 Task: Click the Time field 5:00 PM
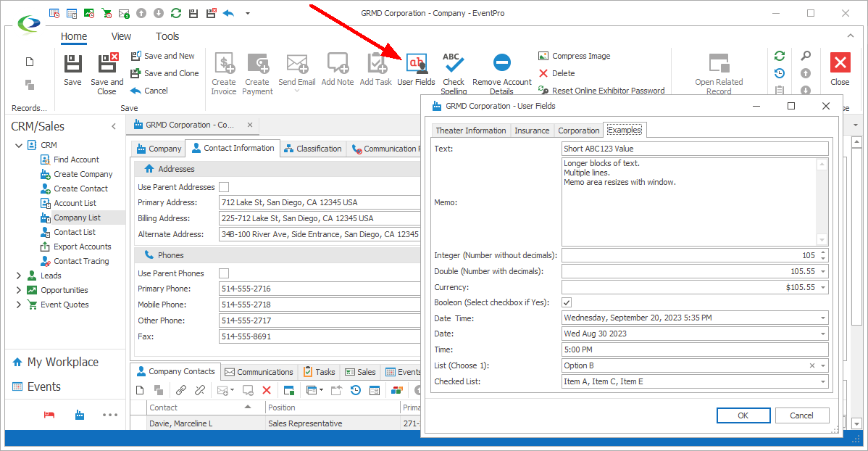[695, 349]
